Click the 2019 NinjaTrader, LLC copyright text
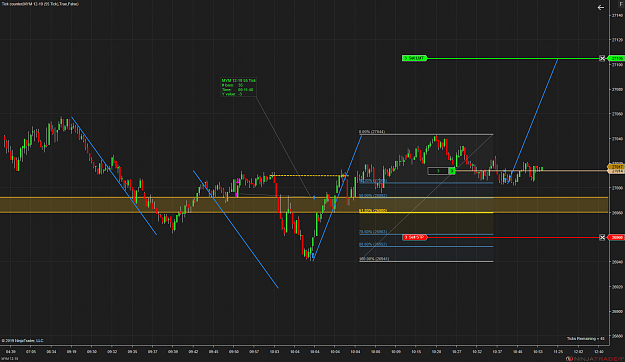Image resolution: width=625 pixels, height=362 pixels. (x=22, y=340)
